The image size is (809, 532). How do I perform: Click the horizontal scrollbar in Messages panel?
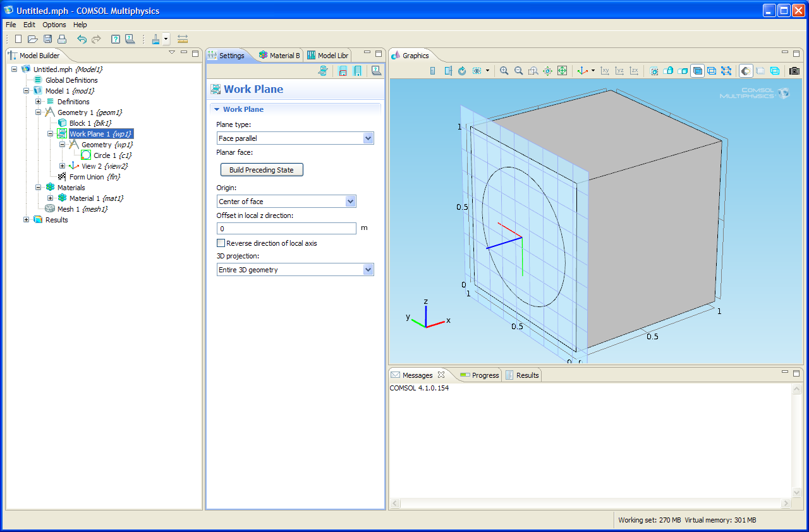(590, 504)
